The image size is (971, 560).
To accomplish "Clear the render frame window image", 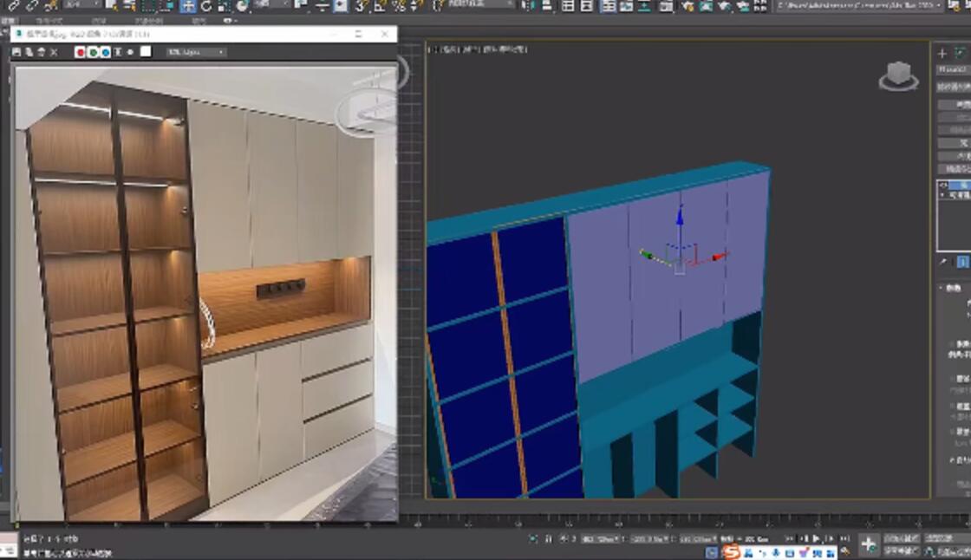I will 55,52.
